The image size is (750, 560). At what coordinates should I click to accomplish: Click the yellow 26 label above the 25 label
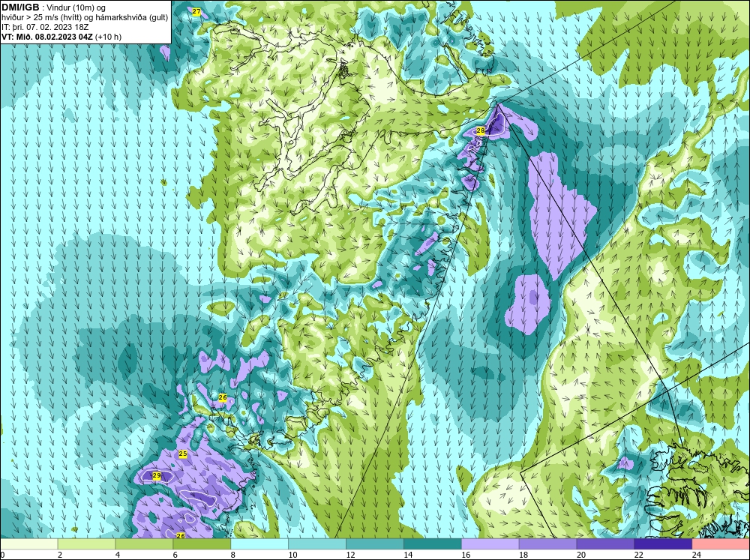[x=223, y=397]
